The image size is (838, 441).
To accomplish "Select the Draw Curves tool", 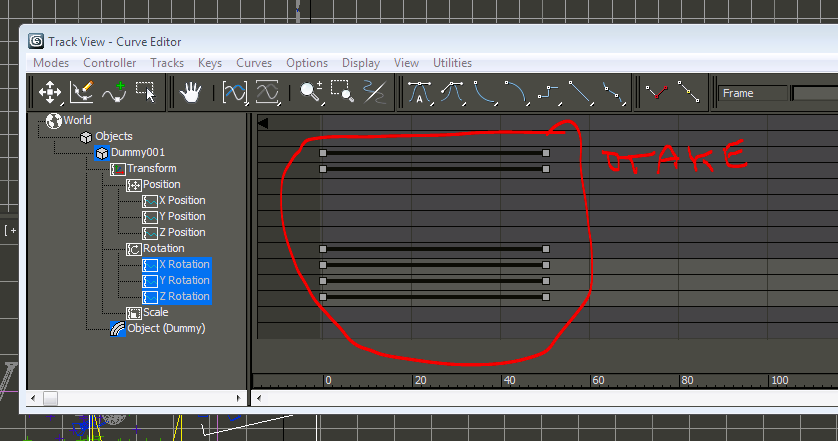I will pyautogui.click(x=82, y=92).
